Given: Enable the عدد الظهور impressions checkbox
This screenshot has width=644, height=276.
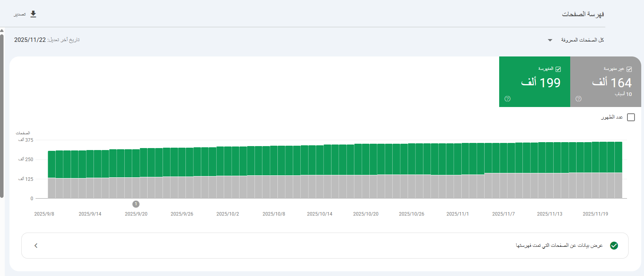Looking at the screenshot, I should [631, 117].
